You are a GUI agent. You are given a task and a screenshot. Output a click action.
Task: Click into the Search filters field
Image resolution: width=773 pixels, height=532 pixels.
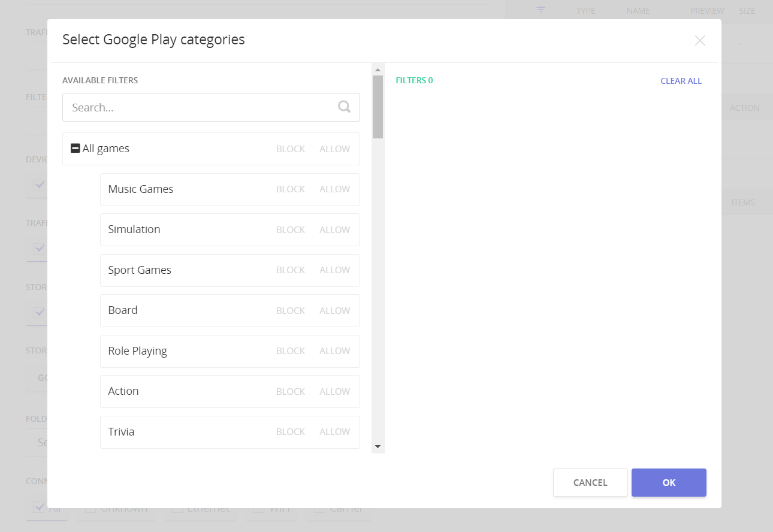point(211,107)
